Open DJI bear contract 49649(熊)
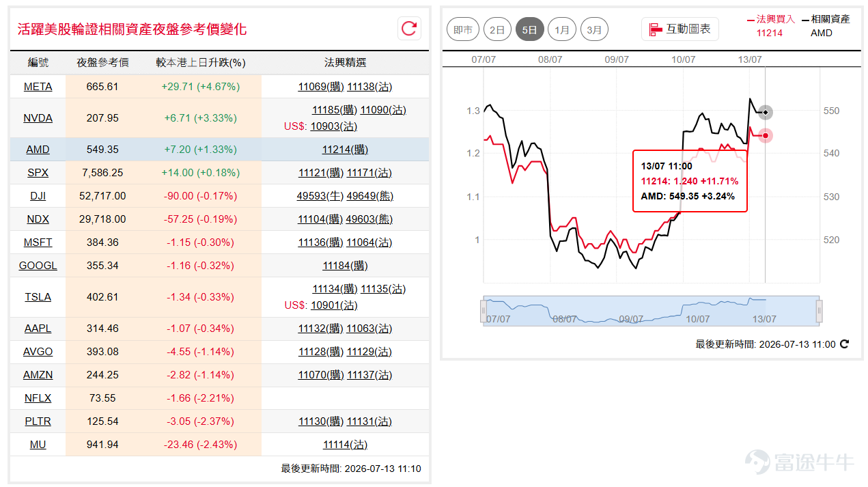 [x=370, y=196]
